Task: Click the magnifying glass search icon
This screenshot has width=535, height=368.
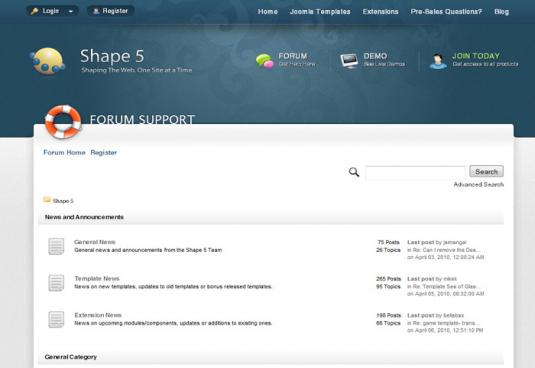Action: pos(354,172)
